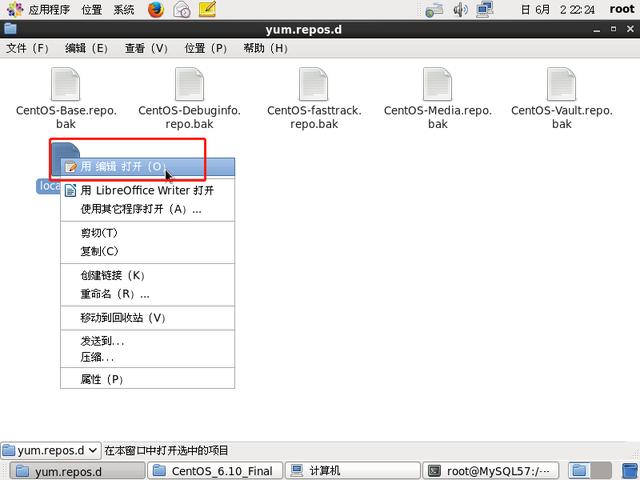
Task: Select the CentOS-fasttrack.repo.bak file icon
Action: pyautogui.click(x=313, y=84)
